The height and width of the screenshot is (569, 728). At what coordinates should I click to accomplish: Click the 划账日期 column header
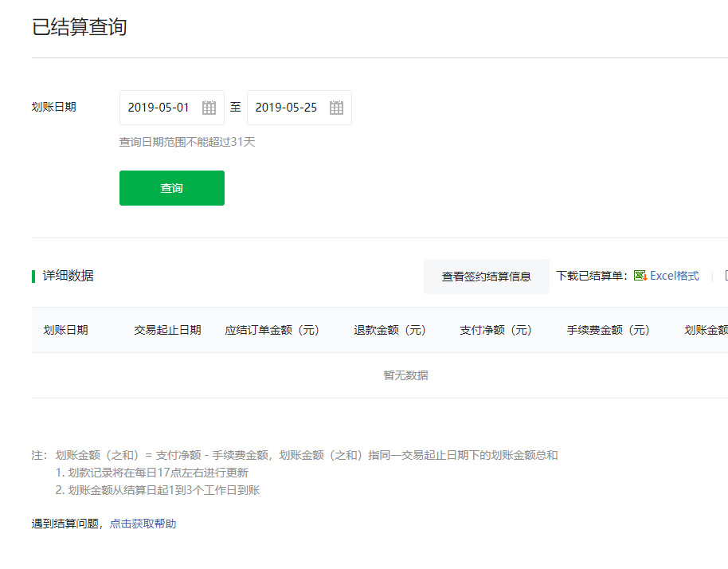click(65, 330)
